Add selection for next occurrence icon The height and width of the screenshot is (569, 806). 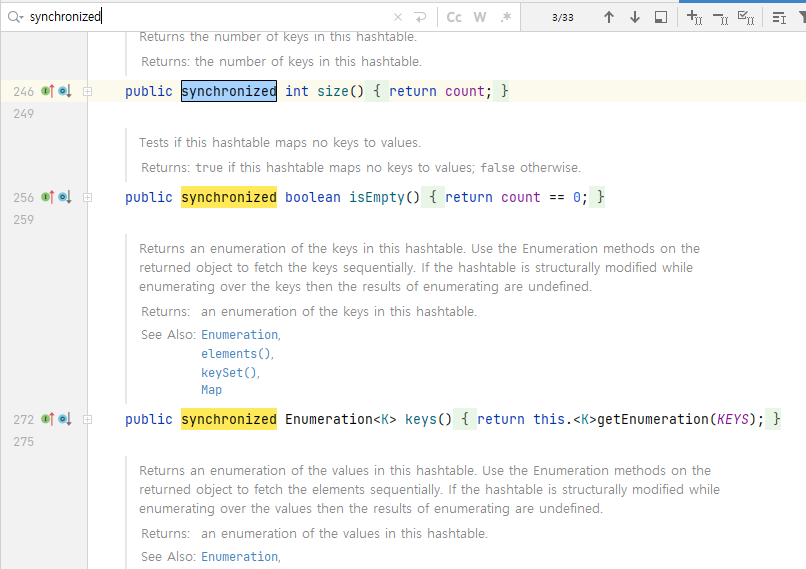[x=694, y=17]
